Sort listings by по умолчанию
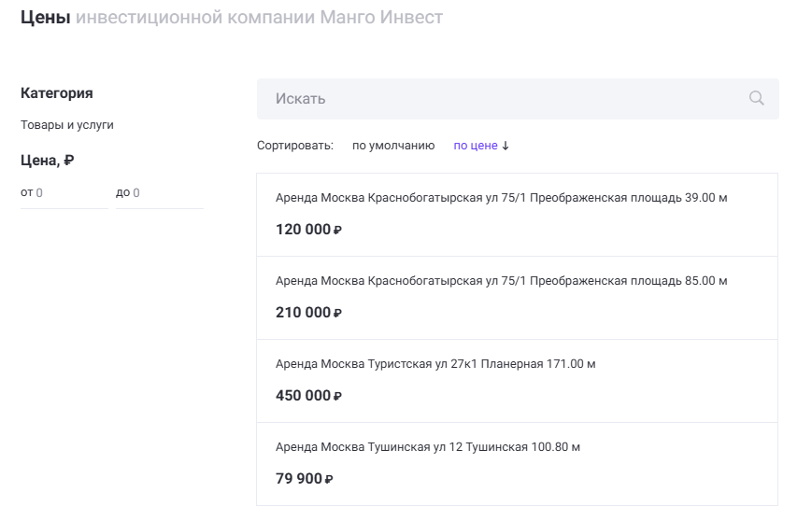Image resolution: width=812 pixels, height=520 pixels. [x=392, y=146]
